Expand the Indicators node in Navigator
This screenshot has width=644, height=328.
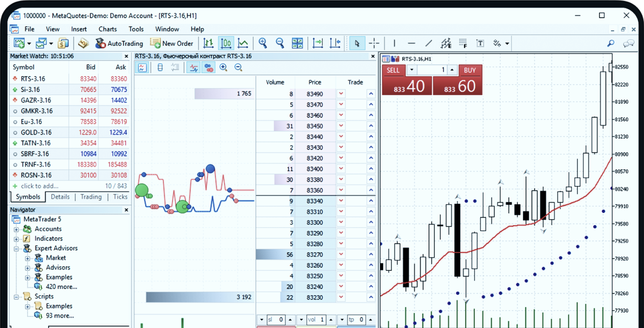click(x=16, y=239)
